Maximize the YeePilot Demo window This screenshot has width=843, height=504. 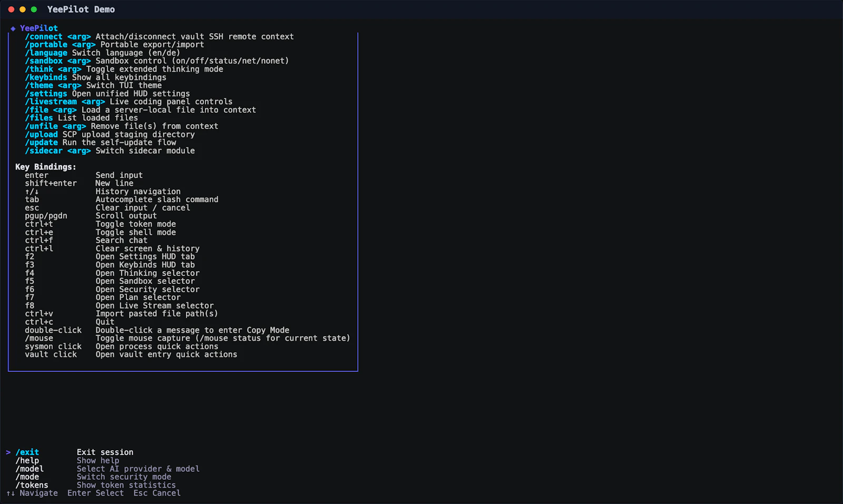[x=34, y=9]
